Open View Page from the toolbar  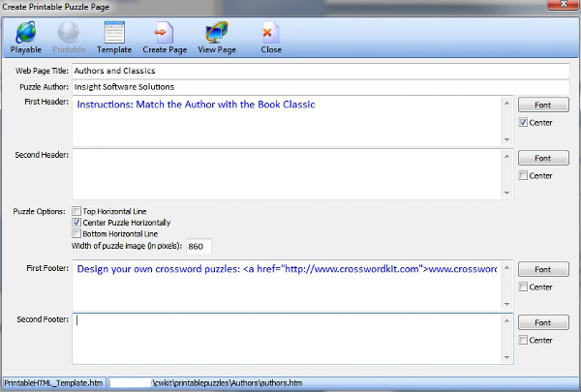217,38
